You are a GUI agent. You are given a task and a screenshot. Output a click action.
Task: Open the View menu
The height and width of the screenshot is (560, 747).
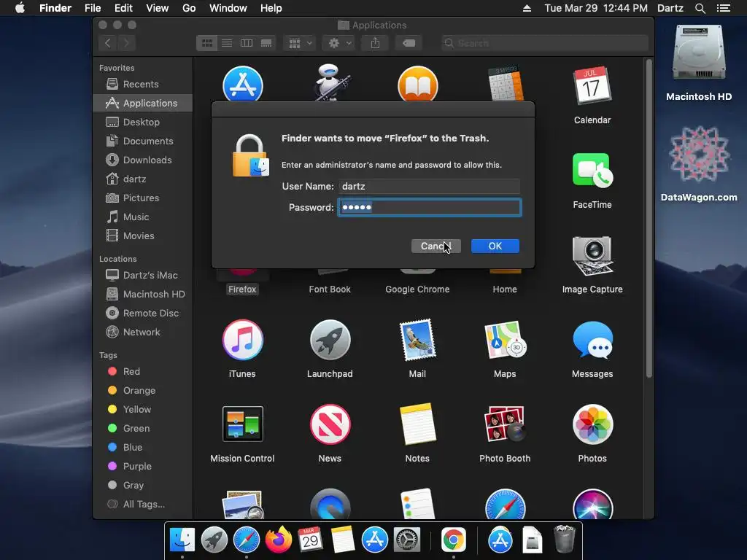click(x=158, y=8)
